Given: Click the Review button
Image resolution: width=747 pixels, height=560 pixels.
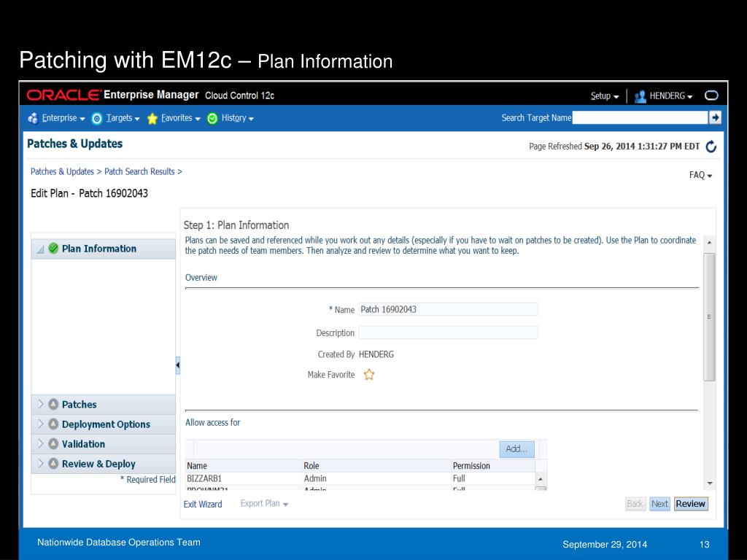Looking at the screenshot, I should click(x=690, y=504).
